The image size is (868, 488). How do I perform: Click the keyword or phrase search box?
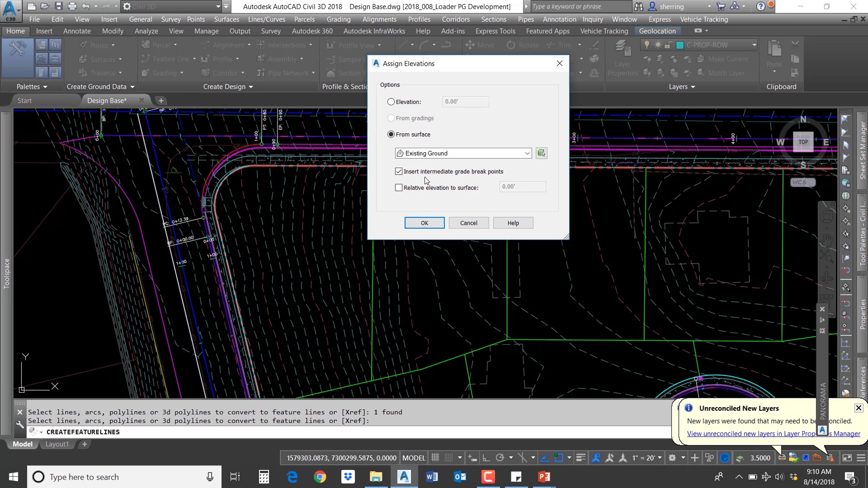(x=581, y=6)
